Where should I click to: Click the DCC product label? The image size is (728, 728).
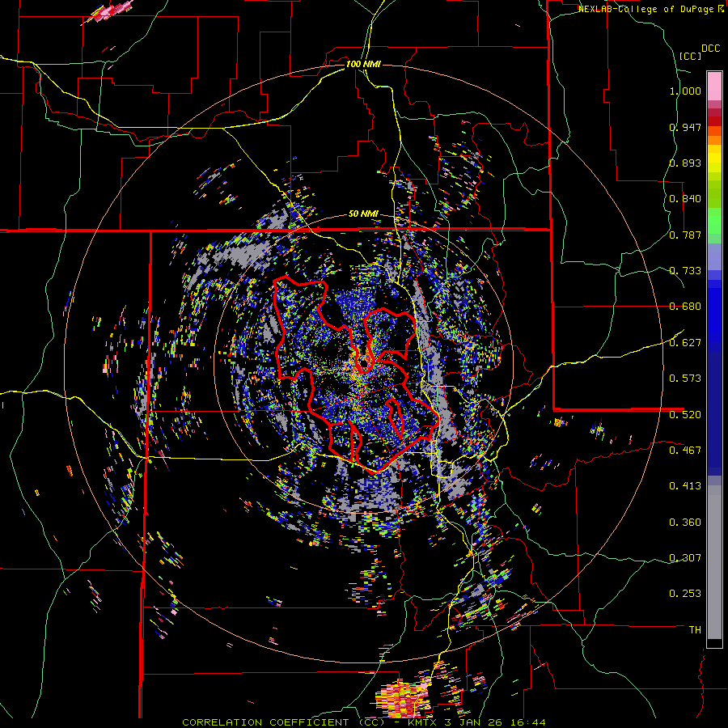coord(710,49)
